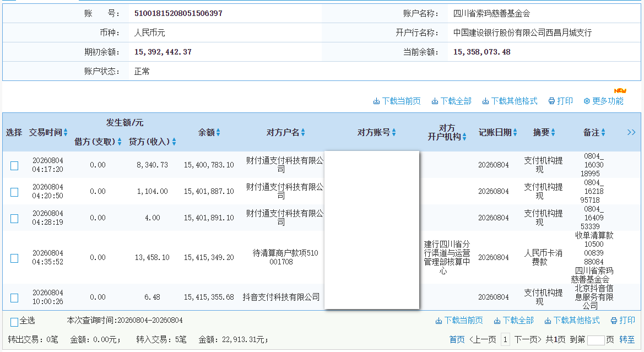
Task: Sort by 对方开户机构 column arrows
Action: (464, 137)
